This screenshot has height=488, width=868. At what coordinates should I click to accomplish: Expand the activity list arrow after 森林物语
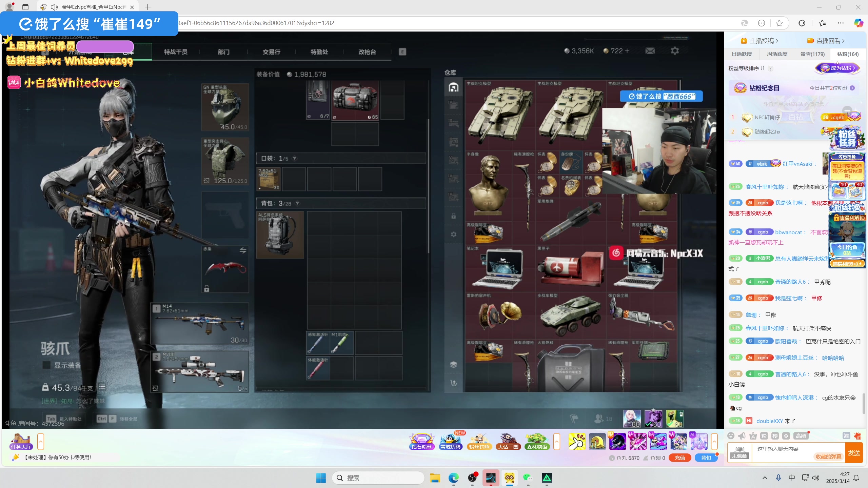[x=557, y=441]
